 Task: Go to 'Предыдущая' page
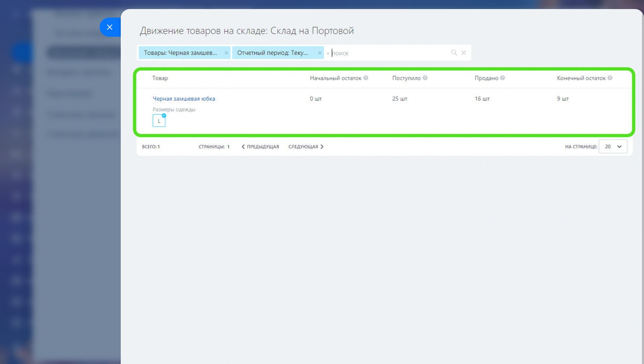pos(260,147)
